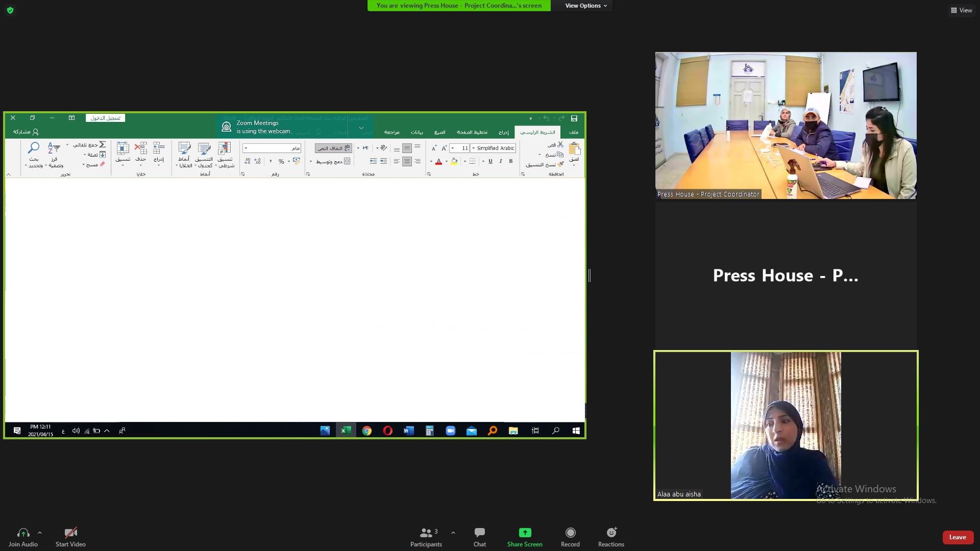
Task: Open the Simplified Arabic font dropdown
Action: (474, 148)
